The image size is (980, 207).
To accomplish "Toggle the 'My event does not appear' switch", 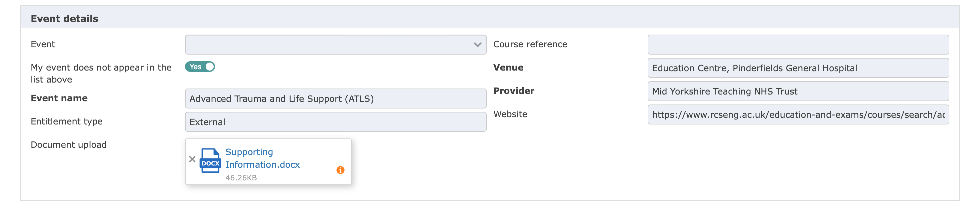I will coord(200,67).
